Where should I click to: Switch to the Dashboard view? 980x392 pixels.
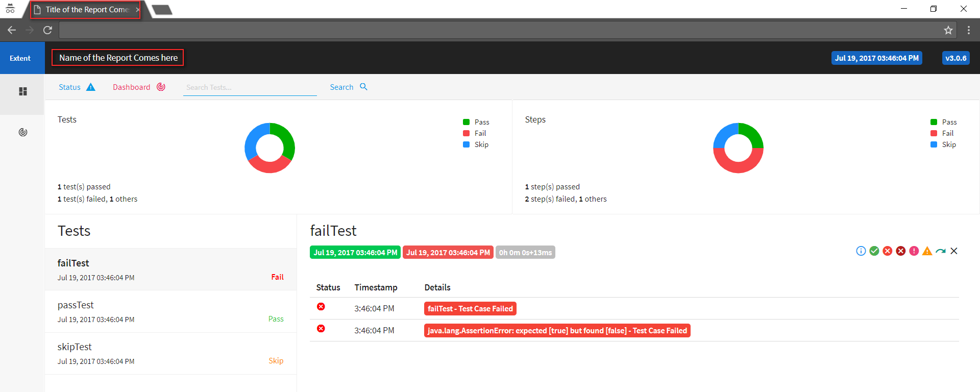point(139,87)
